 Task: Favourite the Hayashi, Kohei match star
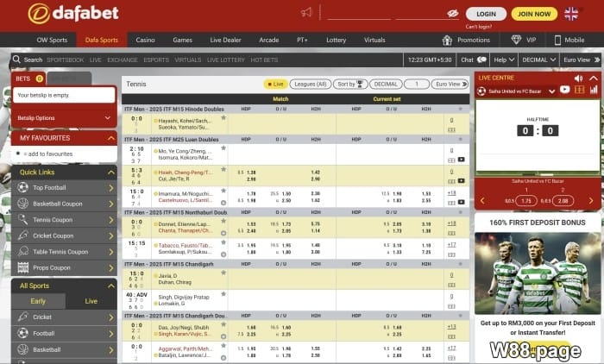pyautogui.click(x=223, y=118)
